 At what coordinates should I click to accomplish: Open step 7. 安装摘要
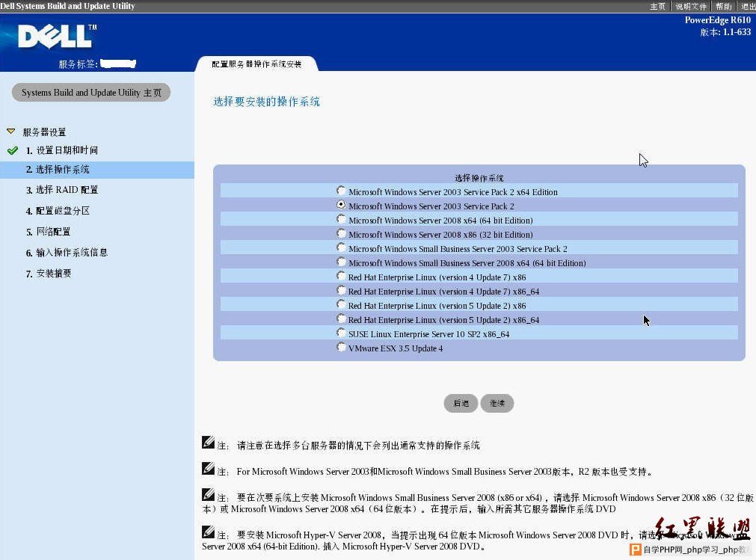tap(49, 274)
